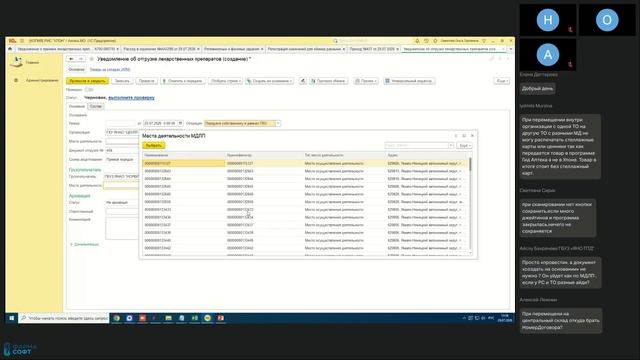640x360 pixels.
Task: Open the orange PowerPoint icon in taskbar
Action: point(221,318)
